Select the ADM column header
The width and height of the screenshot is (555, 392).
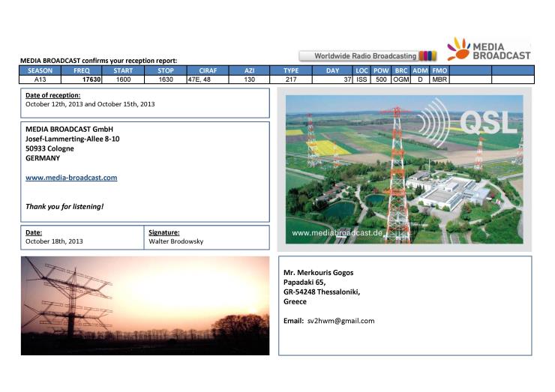click(420, 70)
